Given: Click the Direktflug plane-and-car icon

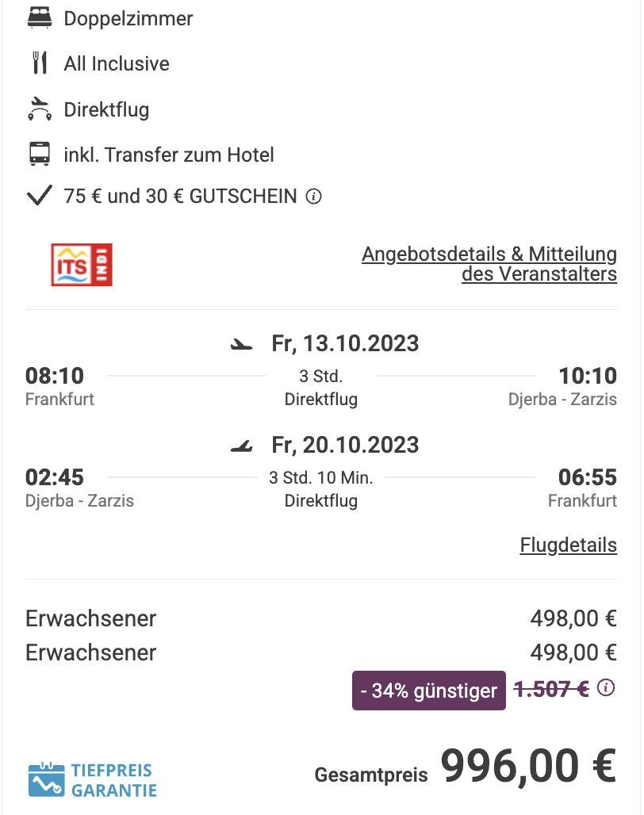Looking at the screenshot, I should 40,109.
